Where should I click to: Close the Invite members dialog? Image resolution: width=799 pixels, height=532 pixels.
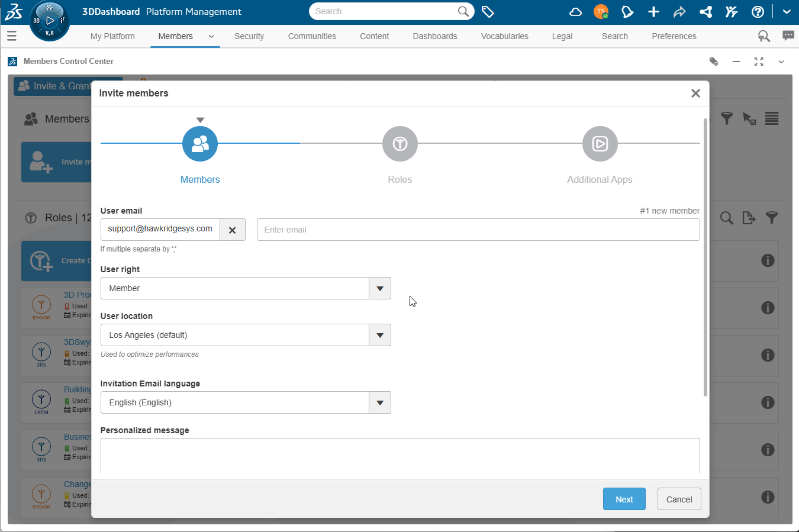tap(696, 93)
